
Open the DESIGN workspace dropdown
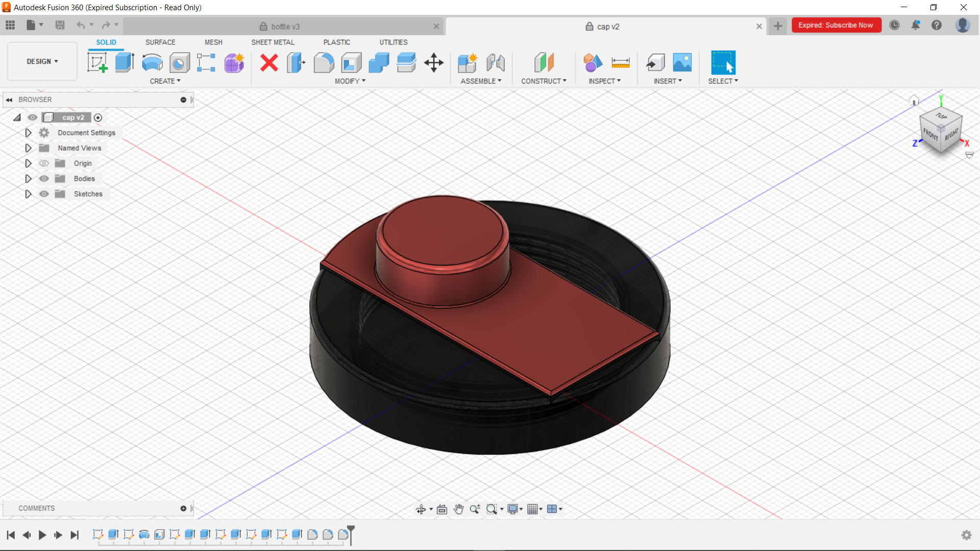(x=42, y=61)
